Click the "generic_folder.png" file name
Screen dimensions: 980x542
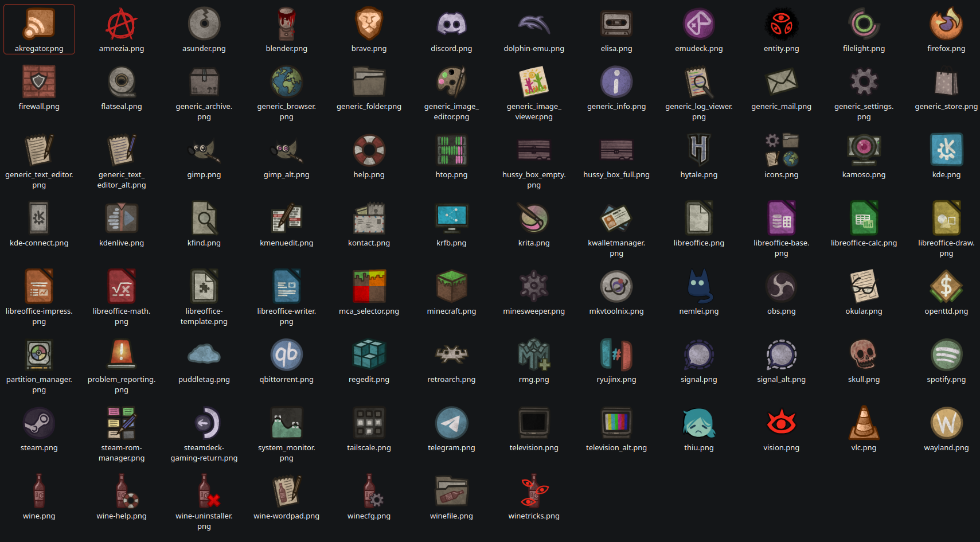coord(369,107)
